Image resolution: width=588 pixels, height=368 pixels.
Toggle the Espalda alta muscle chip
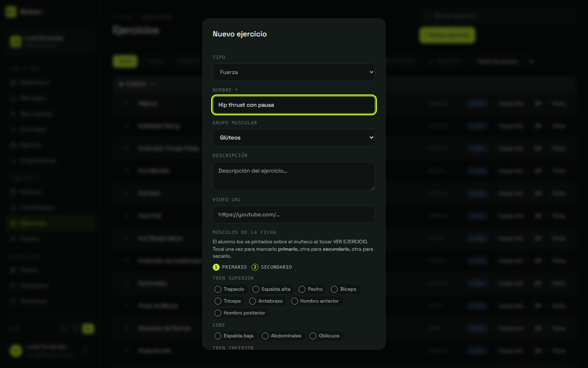click(272, 289)
